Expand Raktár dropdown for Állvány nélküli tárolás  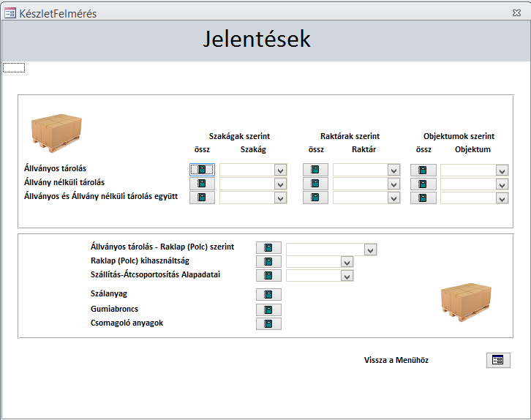tap(394, 184)
